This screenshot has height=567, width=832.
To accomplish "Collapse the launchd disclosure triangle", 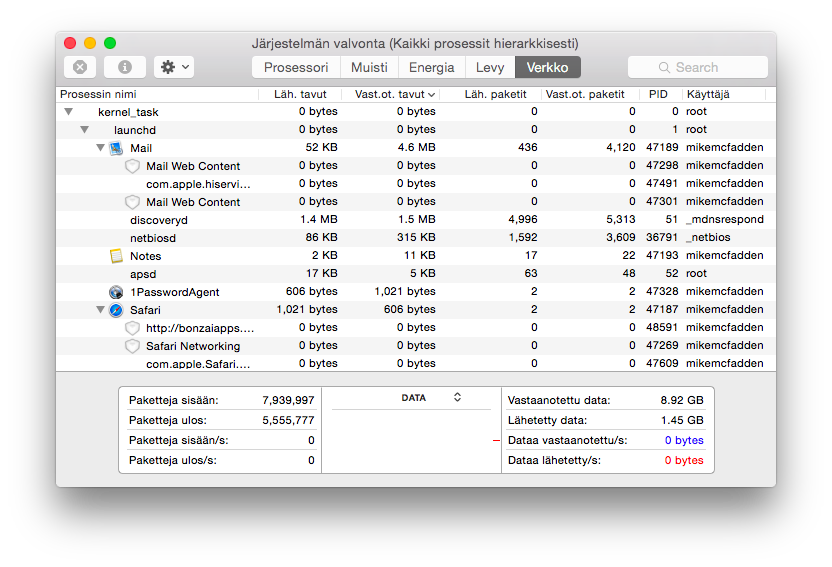I will click(84, 129).
